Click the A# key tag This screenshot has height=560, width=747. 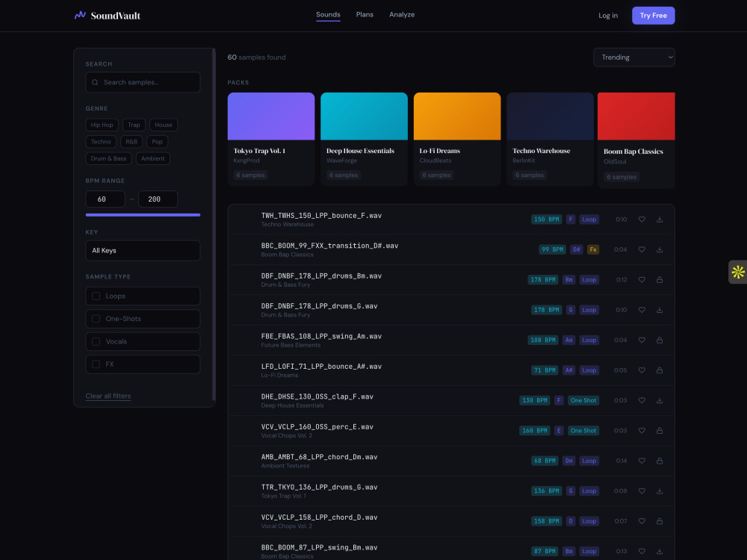568,370
